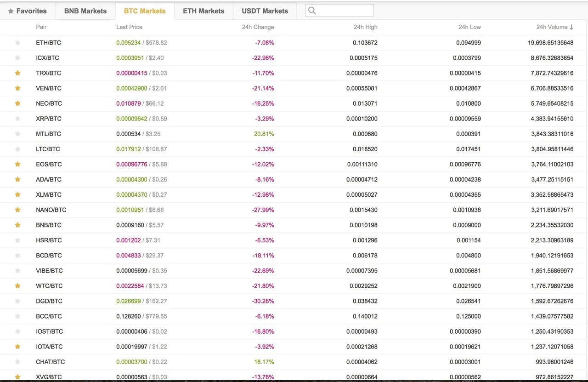
Task: Click ETH/BTC volume 19,698.65135648
Action: coord(551,43)
